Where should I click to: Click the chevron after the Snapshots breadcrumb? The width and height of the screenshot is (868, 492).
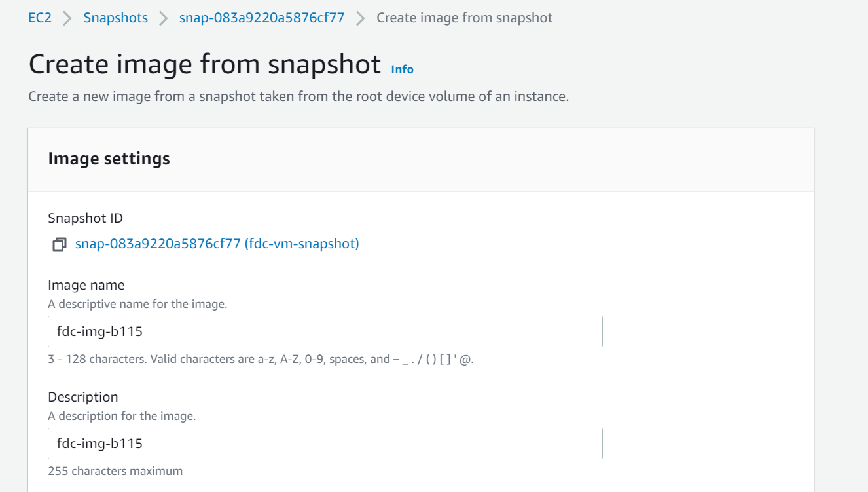click(163, 18)
